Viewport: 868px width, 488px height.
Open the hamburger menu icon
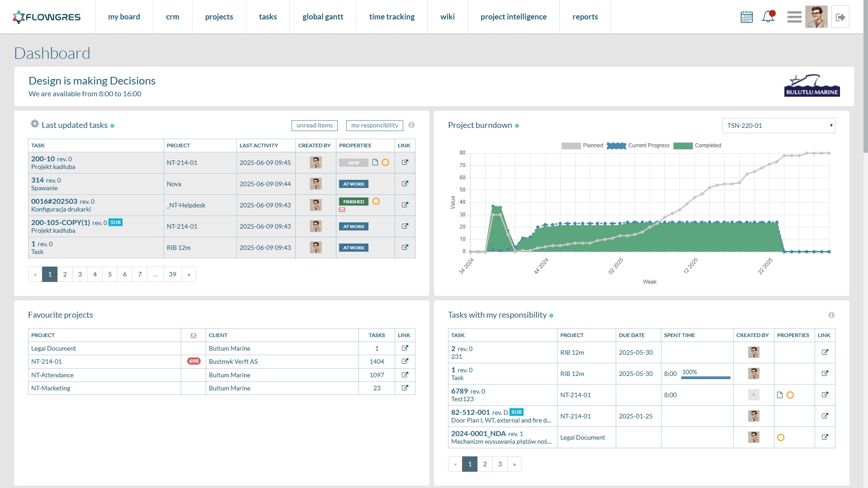tap(794, 17)
